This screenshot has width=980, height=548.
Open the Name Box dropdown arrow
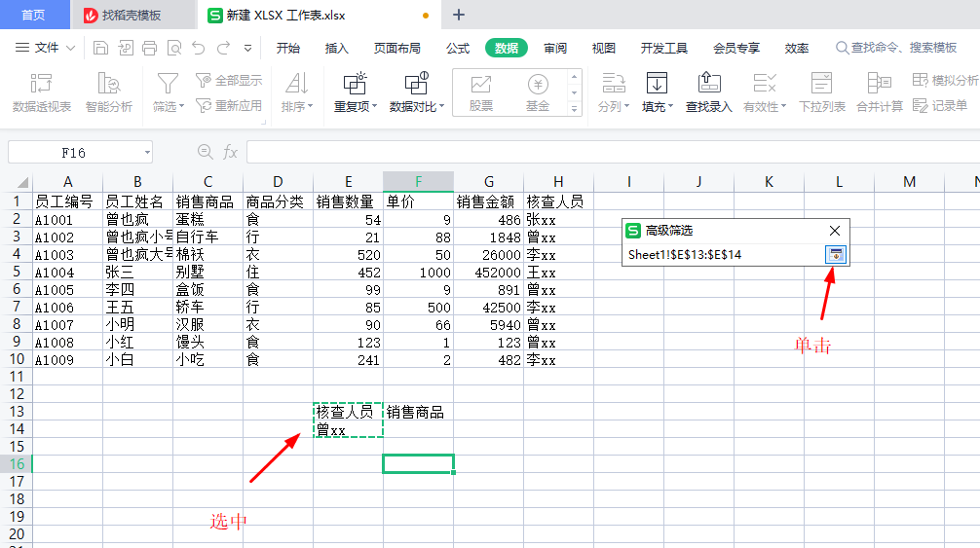(147, 152)
